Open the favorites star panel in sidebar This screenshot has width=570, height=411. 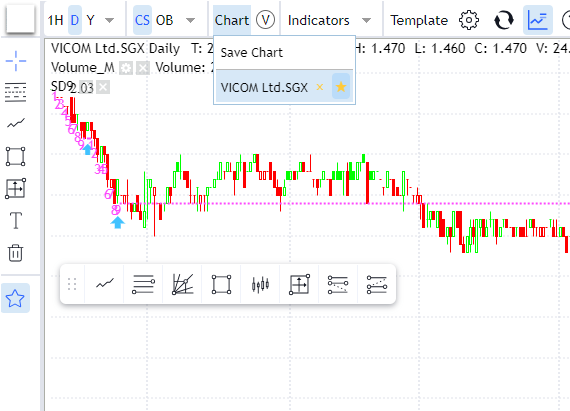point(15,298)
